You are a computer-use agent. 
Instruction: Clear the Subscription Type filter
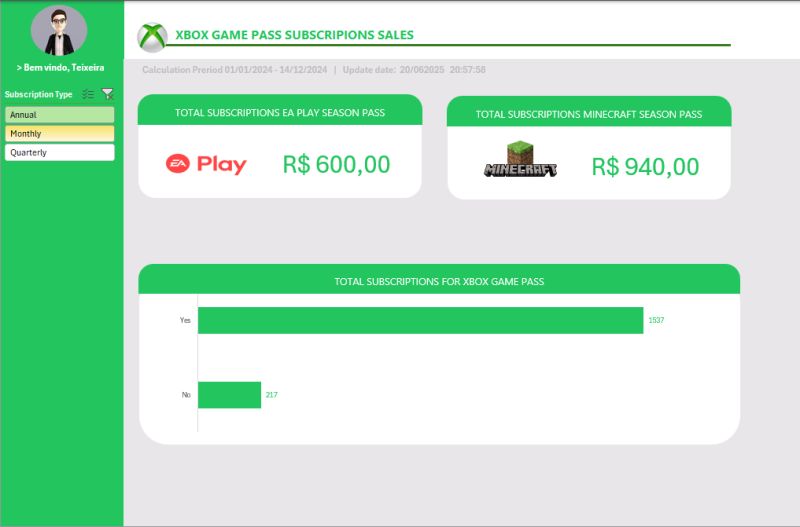click(108, 94)
